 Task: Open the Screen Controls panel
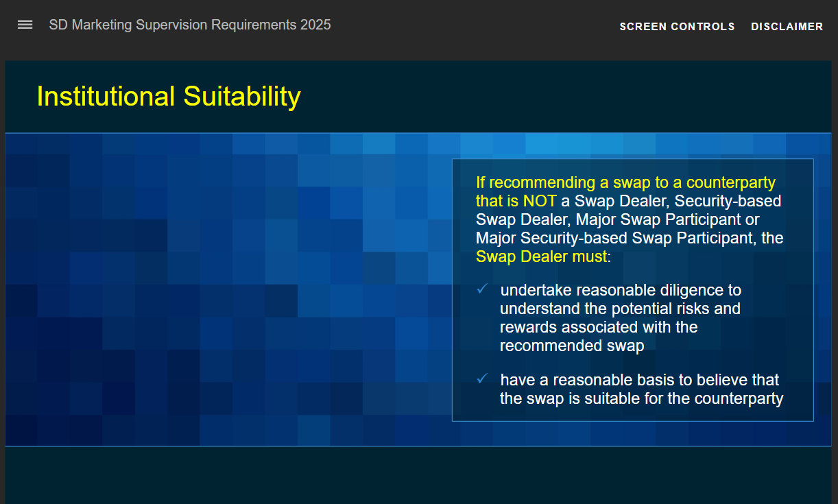(x=677, y=27)
